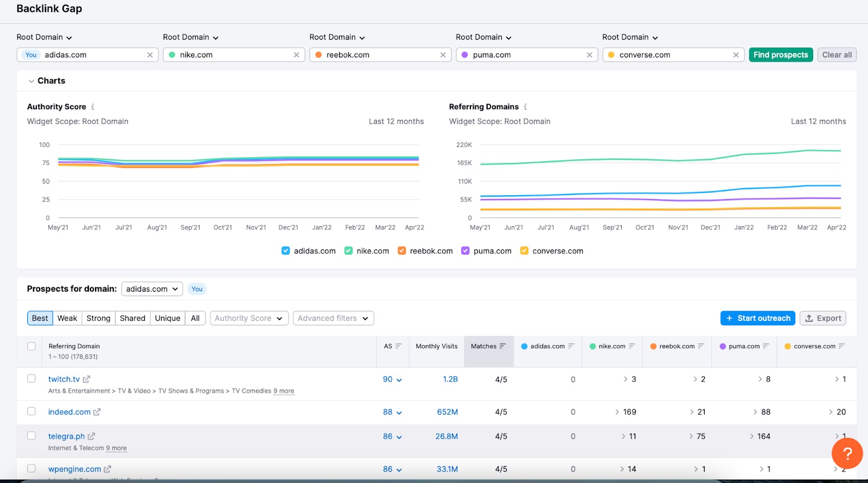The image size is (868, 483).
Task: Click the Authority Score info icon
Action: tap(93, 107)
